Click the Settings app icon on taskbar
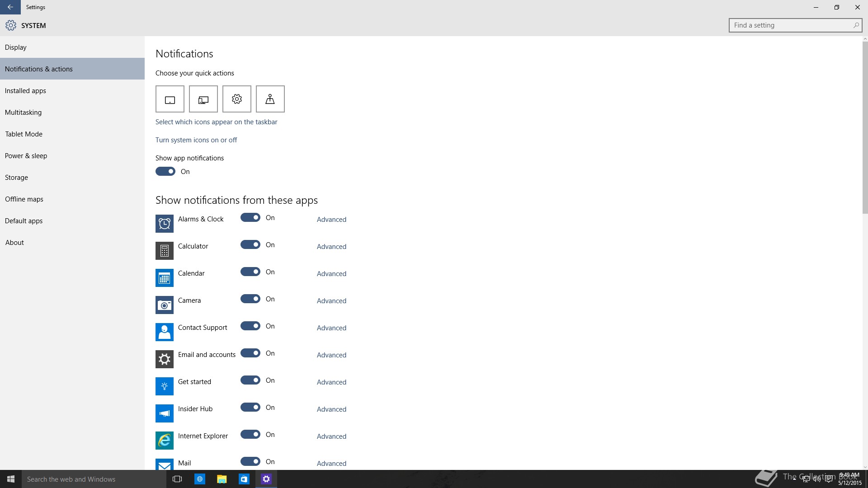This screenshot has height=488, width=868. (x=266, y=479)
